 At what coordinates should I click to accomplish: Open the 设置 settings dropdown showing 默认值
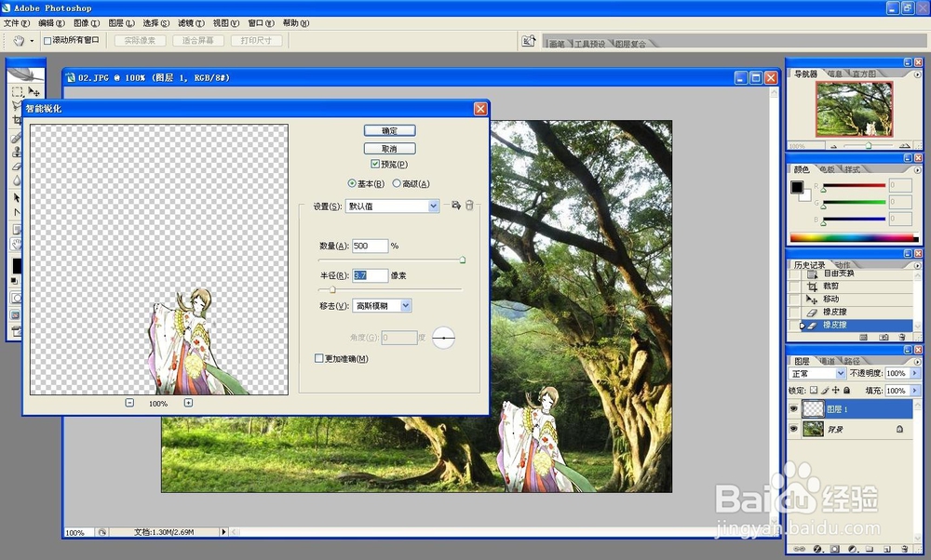pyautogui.click(x=391, y=206)
